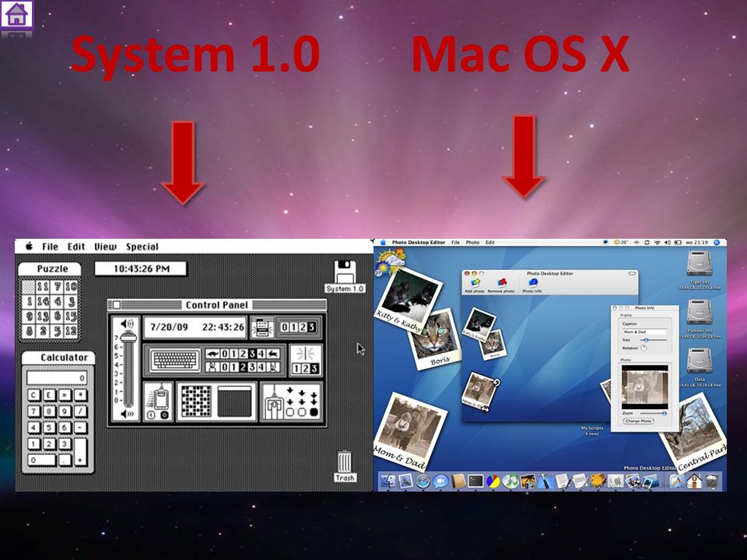The width and height of the screenshot is (747, 560).
Task: Click the Puzzle tile numbered 14
Action: coord(43,302)
